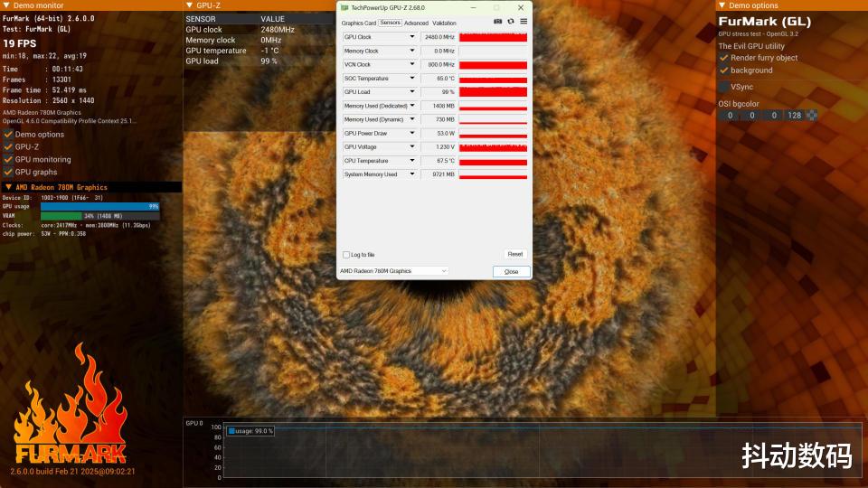Click the GPU Clock red sensor graph
Screen dimensions: 868x488
click(494, 37)
